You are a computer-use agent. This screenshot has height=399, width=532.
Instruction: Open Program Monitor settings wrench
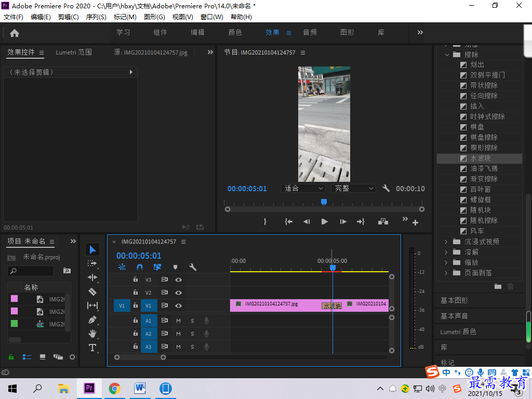pyautogui.click(x=386, y=188)
